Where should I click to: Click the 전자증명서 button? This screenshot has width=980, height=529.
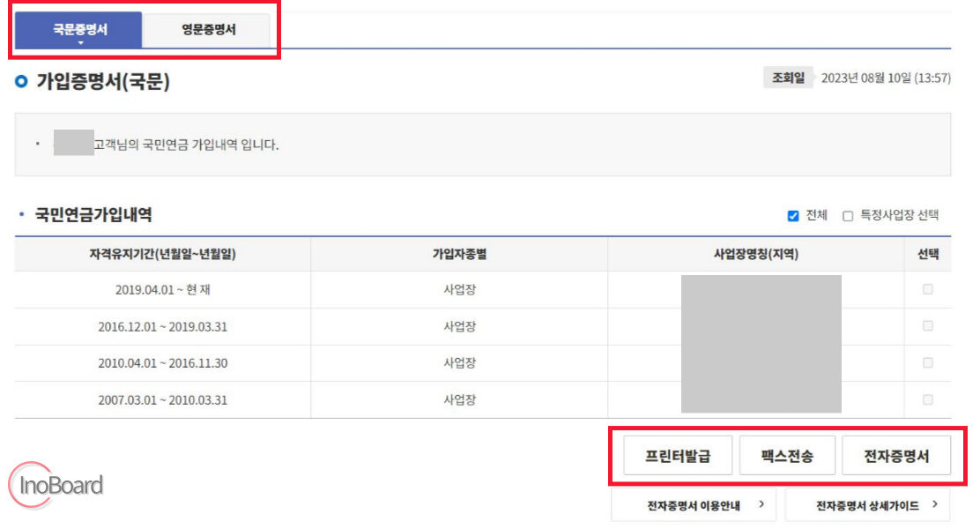click(896, 456)
